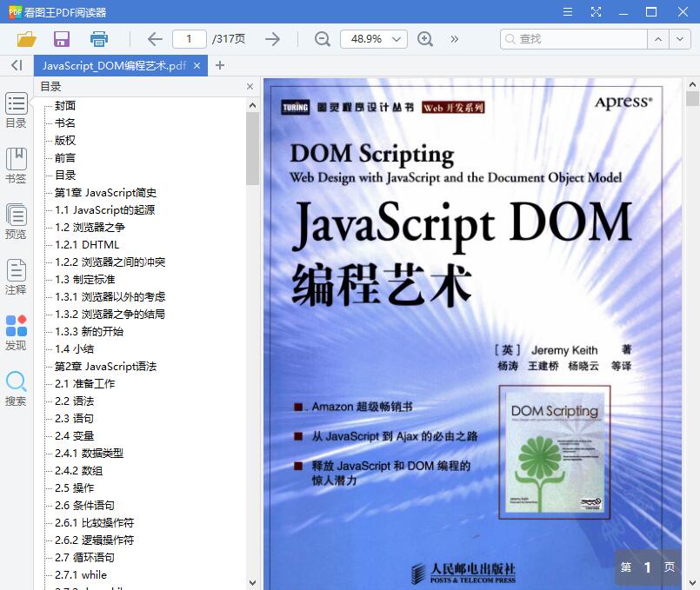This screenshot has height=590, width=700.
Task: Click the page number input field
Action: [x=190, y=39]
